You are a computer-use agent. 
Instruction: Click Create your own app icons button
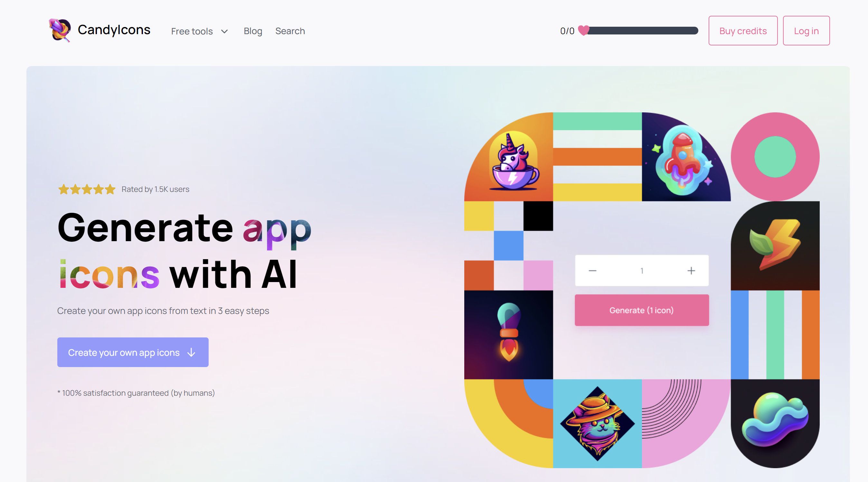pyautogui.click(x=133, y=352)
